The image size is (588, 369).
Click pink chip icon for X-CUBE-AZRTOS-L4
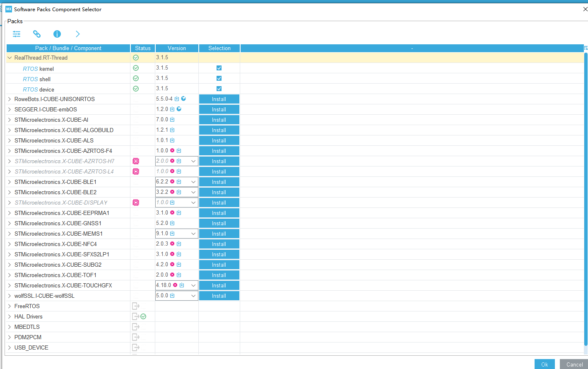[x=136, y=171]
